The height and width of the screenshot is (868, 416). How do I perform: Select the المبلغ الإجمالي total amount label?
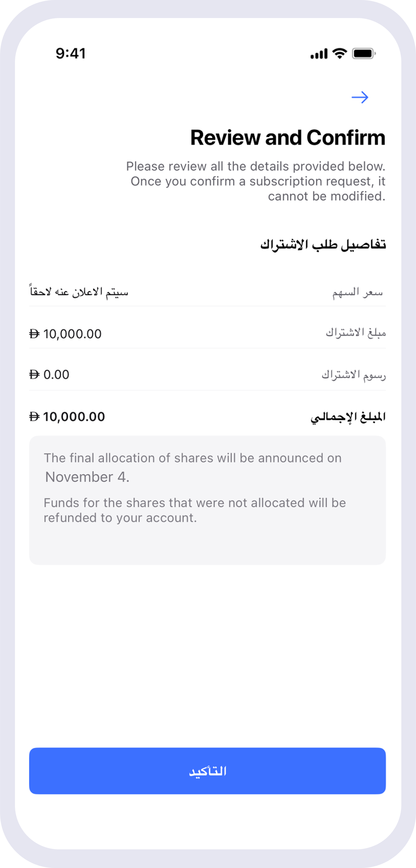pos(348,417)
